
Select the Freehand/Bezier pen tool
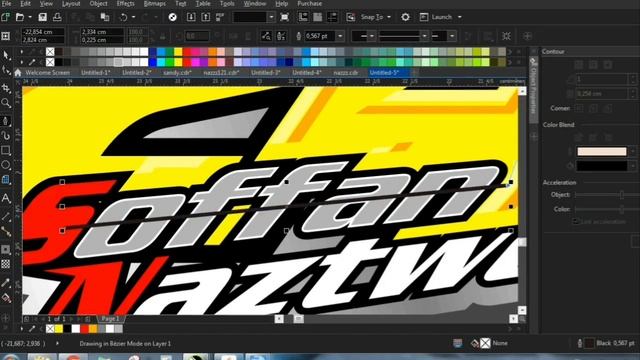point(6,121)
